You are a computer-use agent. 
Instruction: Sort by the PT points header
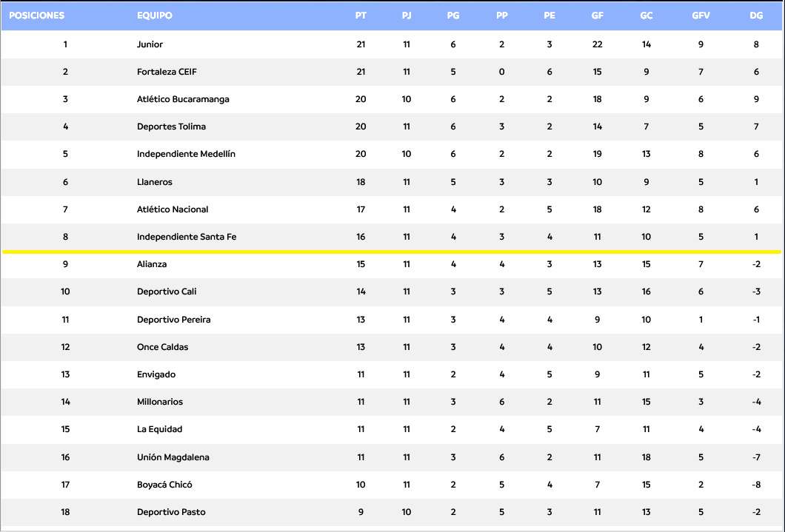[361, 16]
